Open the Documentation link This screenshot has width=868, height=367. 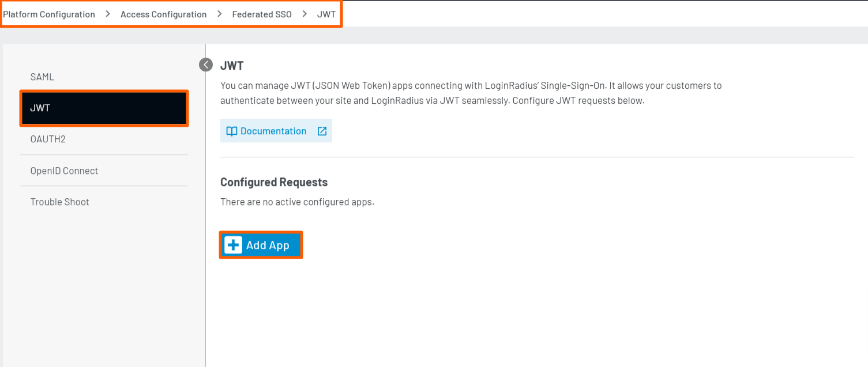273,131
